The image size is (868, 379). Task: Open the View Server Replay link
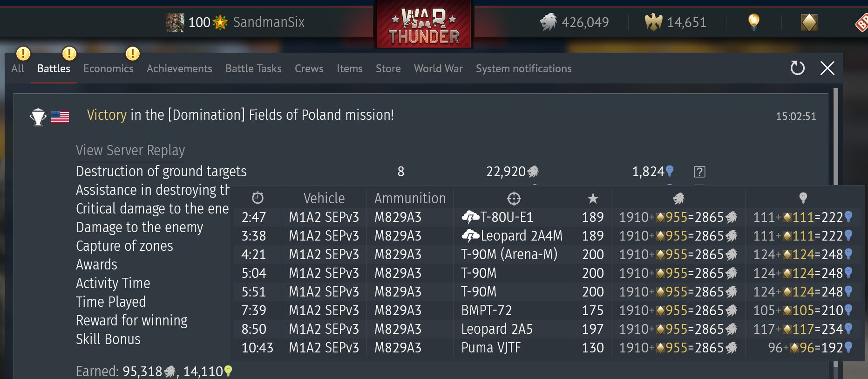(130, 151)
